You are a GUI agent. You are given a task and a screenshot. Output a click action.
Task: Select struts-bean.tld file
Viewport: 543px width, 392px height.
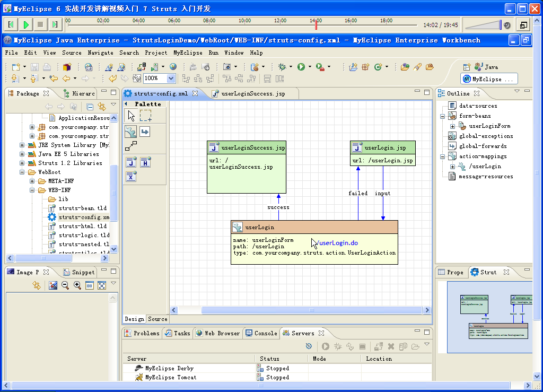[x=77, y=208]
